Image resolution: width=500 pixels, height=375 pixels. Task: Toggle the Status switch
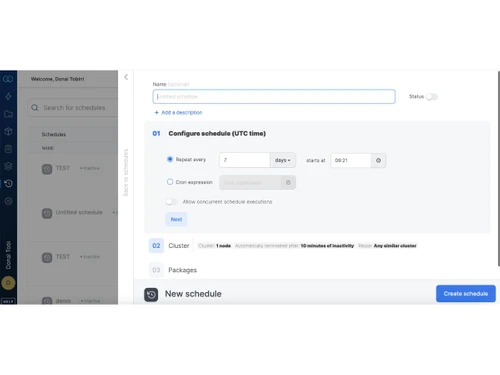pos(432,97)
